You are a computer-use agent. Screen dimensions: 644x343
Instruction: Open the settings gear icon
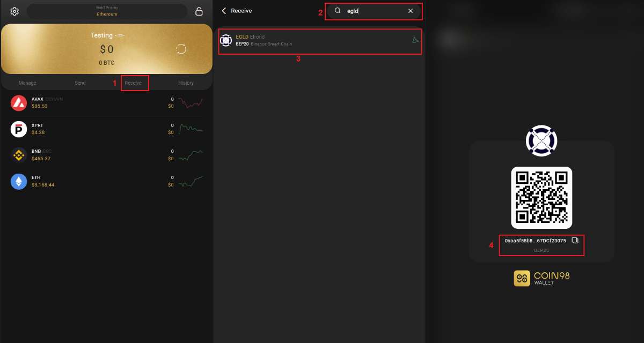pyautogui.click(x=14, y=11)
